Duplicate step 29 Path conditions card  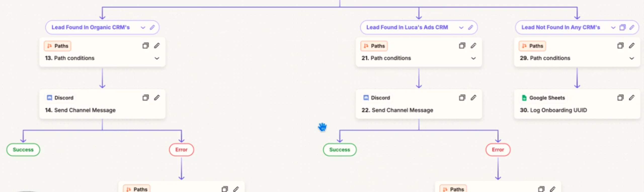[620, 46]
